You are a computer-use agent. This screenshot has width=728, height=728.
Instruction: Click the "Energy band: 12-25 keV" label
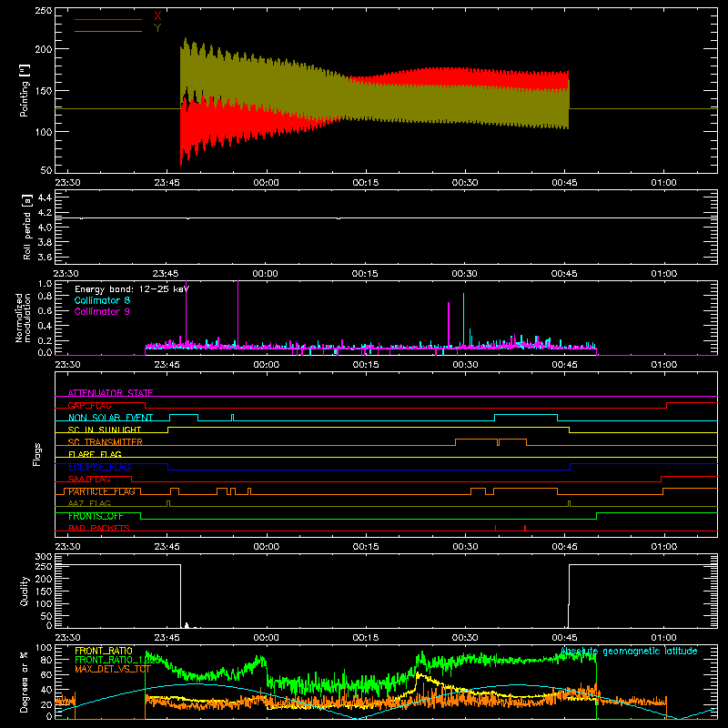(132, 289)
